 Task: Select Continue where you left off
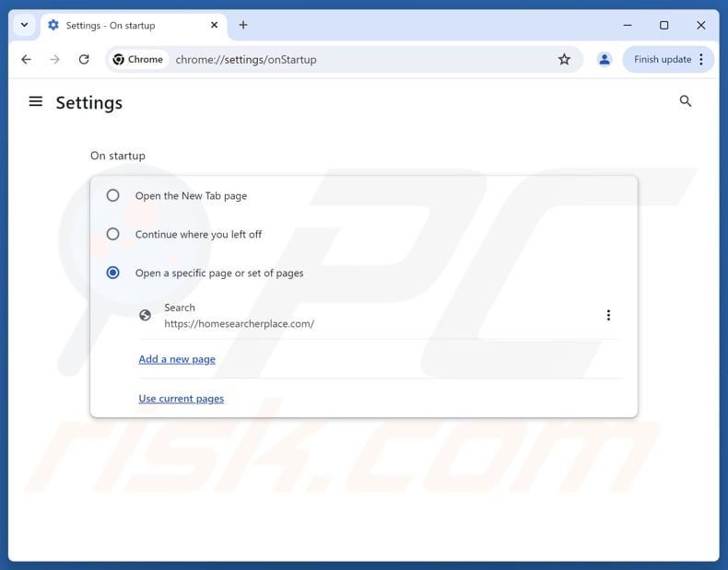(x=112, y=234)
